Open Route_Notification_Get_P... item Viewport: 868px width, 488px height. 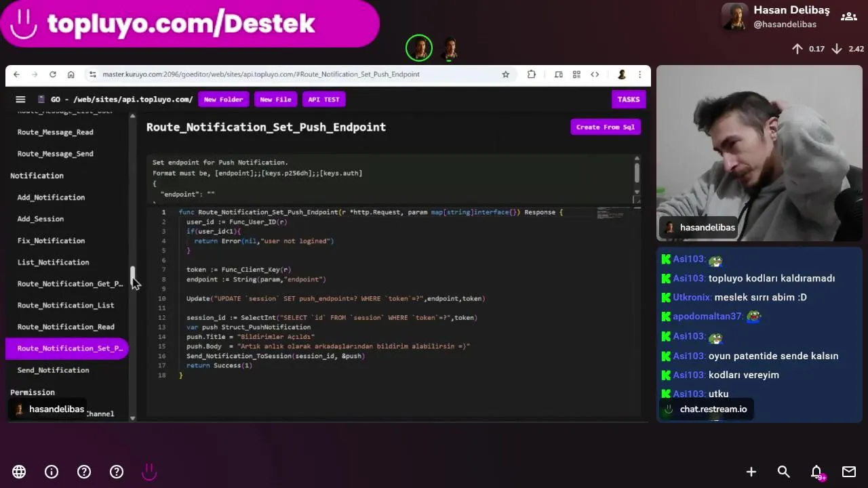(x=70, y=284)
